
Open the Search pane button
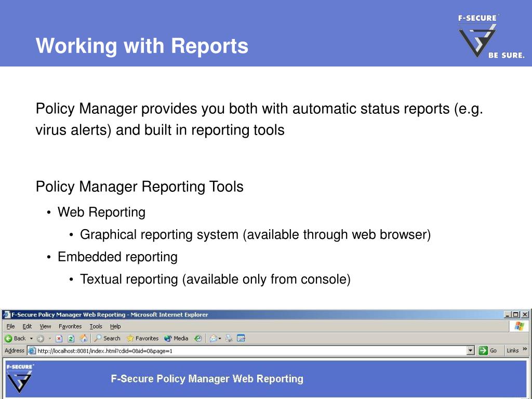107,338
